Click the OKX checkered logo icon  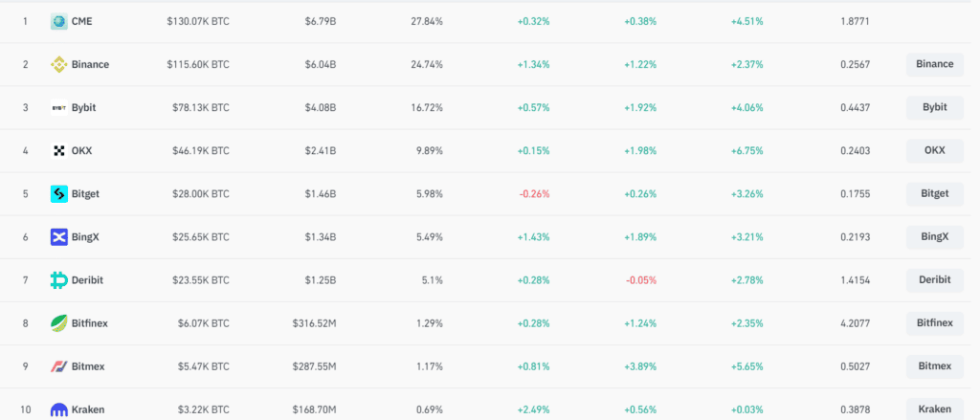click(x=58, y=150)
